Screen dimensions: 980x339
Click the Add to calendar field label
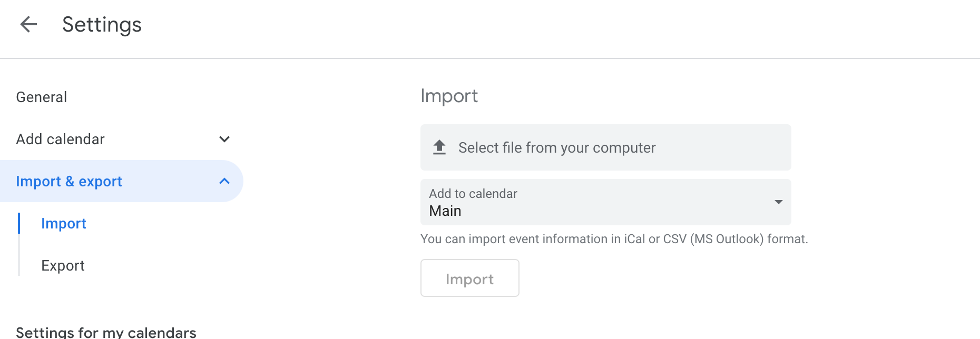pyautogui.click(x=473, y=194)
